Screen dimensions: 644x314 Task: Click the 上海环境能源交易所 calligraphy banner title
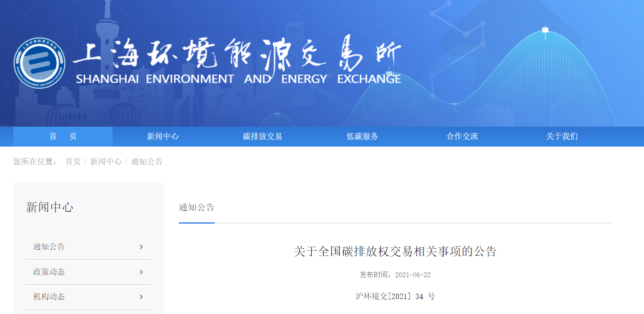tap(237, 54)
